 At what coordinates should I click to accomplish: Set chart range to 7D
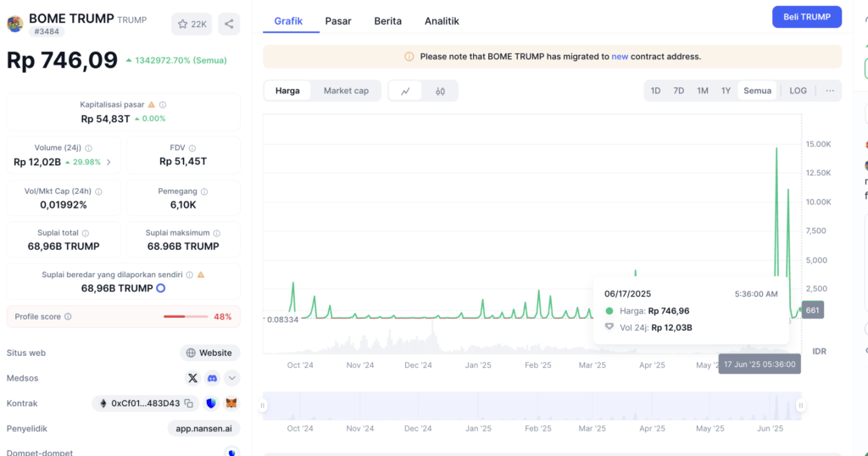pyautogui.click(x=679, y=91)
